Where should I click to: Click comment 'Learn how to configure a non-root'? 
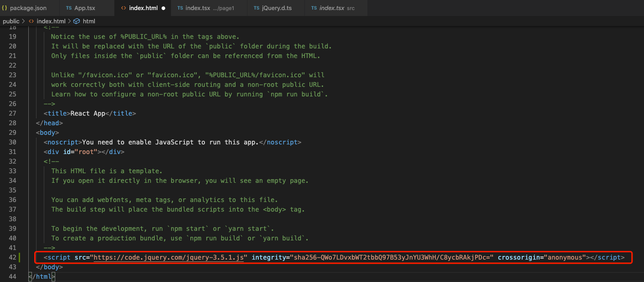click(x=189, y=94)
